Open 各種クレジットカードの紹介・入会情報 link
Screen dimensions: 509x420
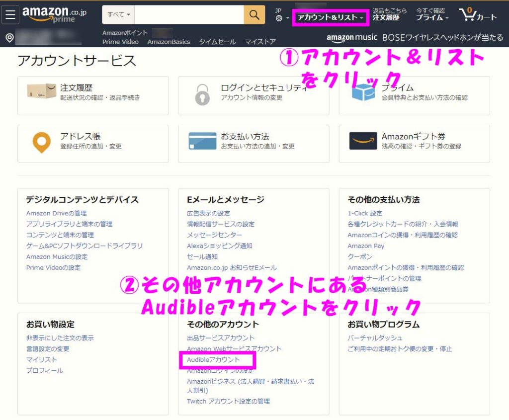[x=403, y=224]
